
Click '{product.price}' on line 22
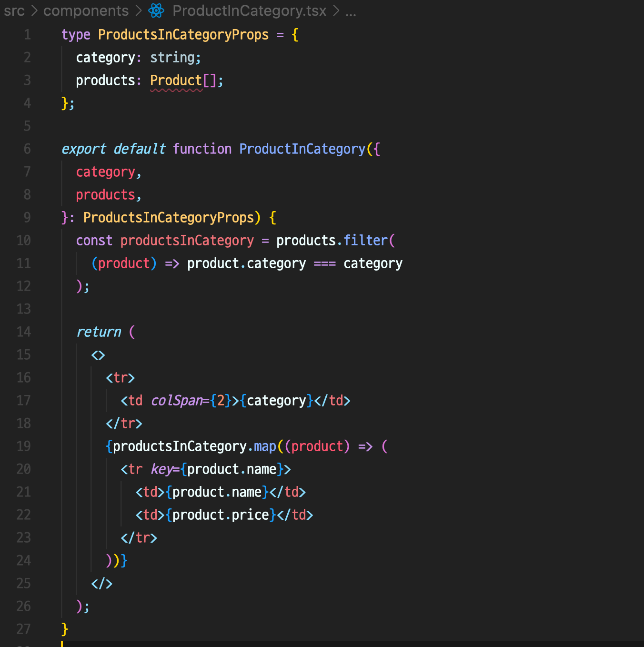(x=221, y=515)
